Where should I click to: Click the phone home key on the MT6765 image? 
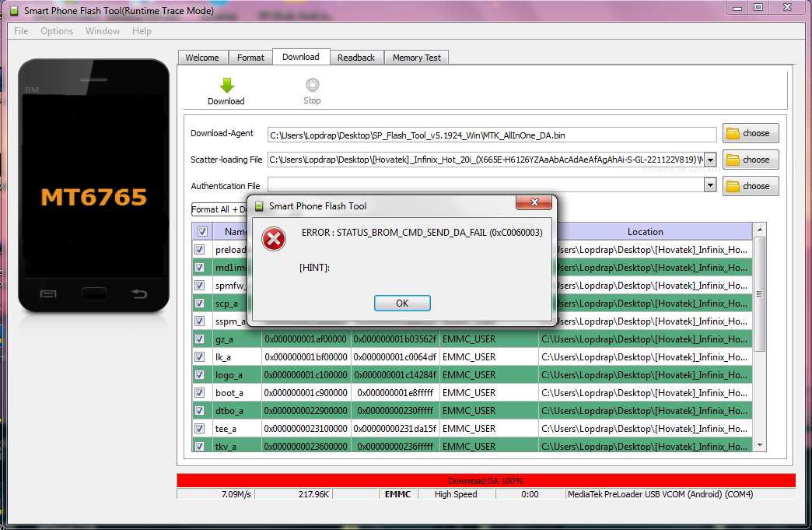[x=94, y=293]
